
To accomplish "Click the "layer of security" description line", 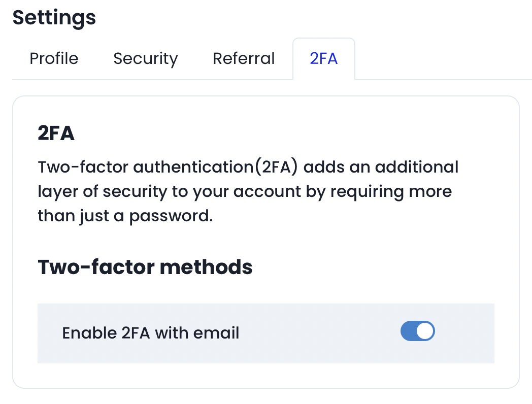I will point(244,192).
